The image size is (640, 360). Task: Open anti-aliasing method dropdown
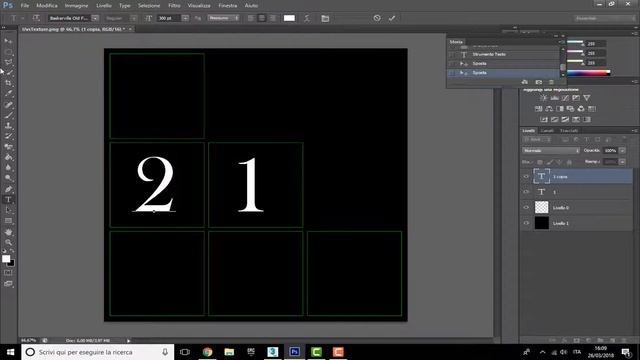pyautogui.click(x=223, y=18)
